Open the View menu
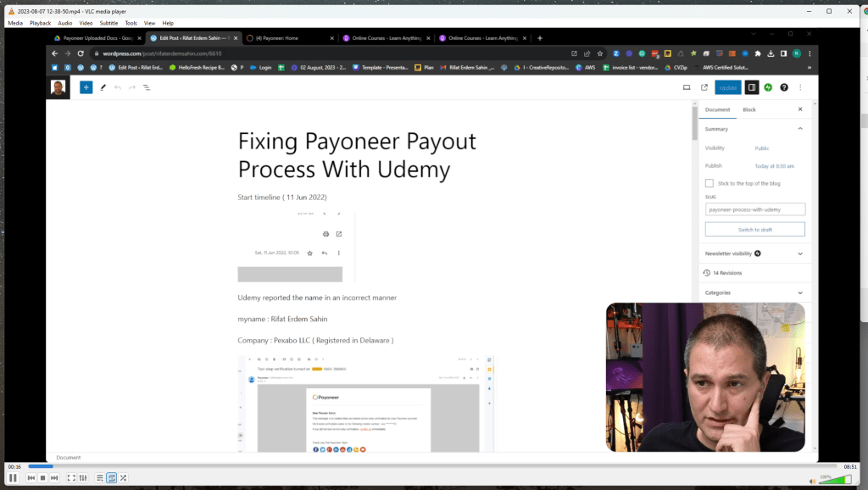 point(149,23)
